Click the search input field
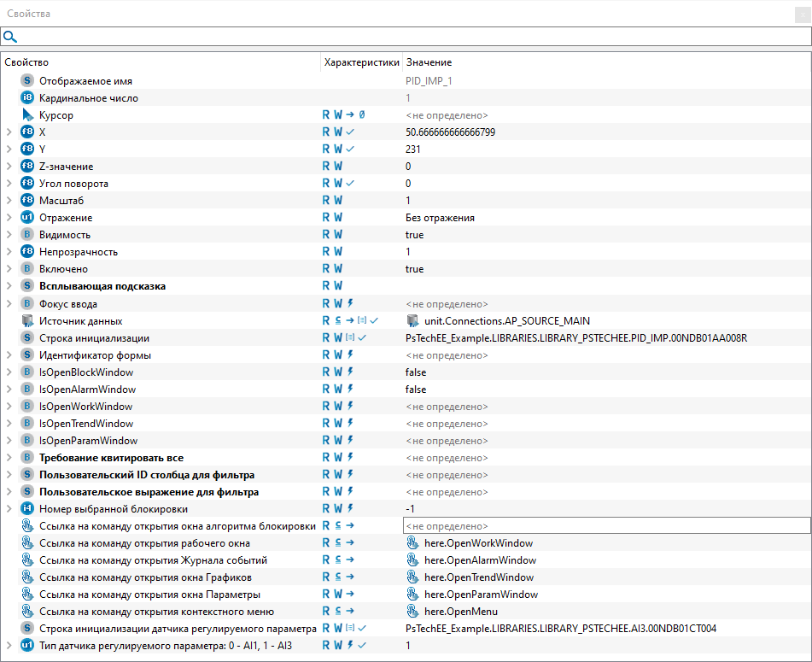The height and width of the screenshot is (662, 812). point(410,37)
